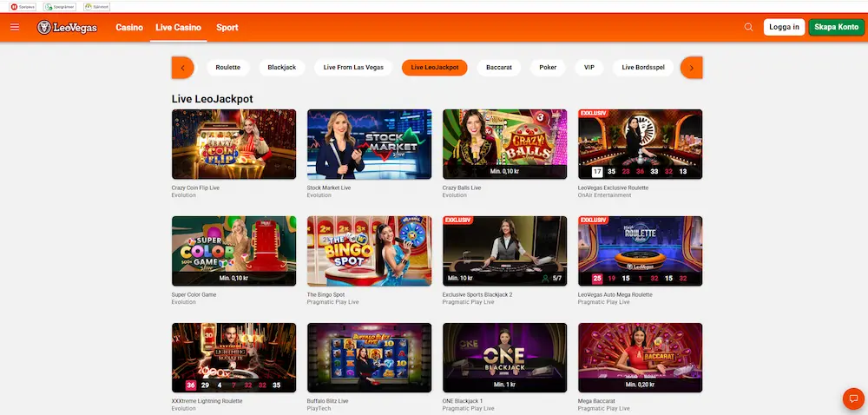Click the Spelgränser button

click(60, 7)
